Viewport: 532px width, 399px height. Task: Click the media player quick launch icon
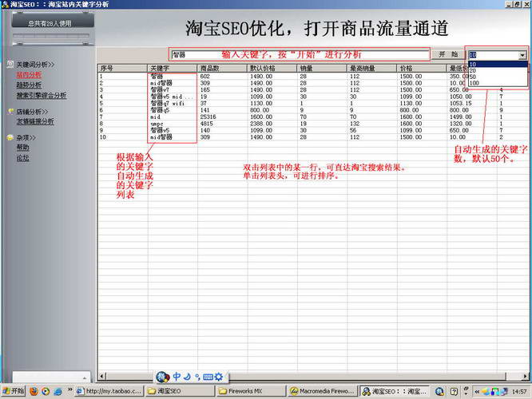pyautogui.click(x=46, y=391)
